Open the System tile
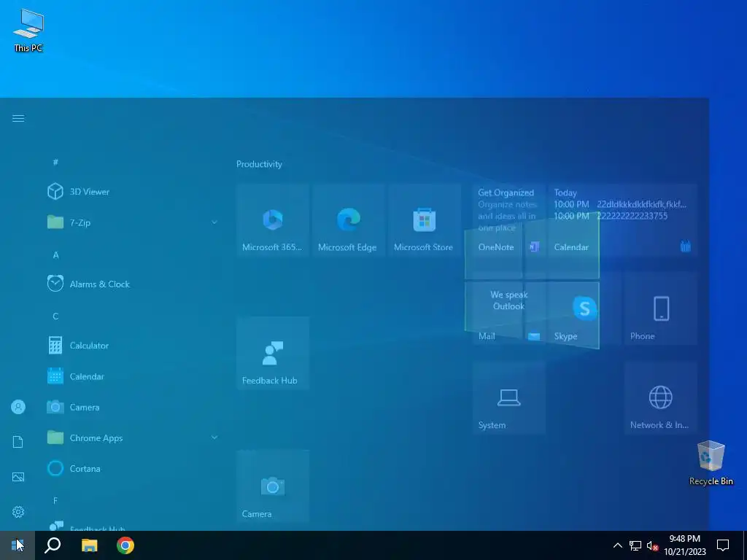 508,398
